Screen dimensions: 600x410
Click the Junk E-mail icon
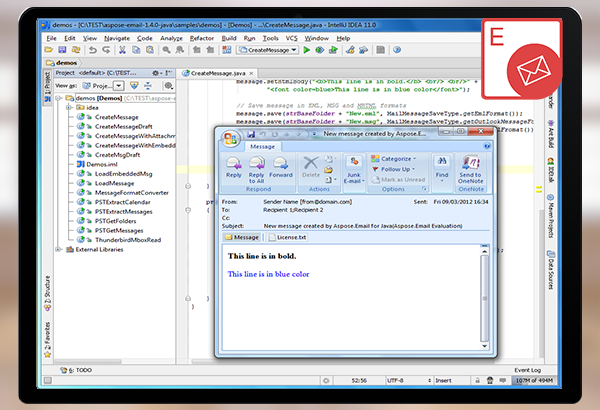point(354,170)
